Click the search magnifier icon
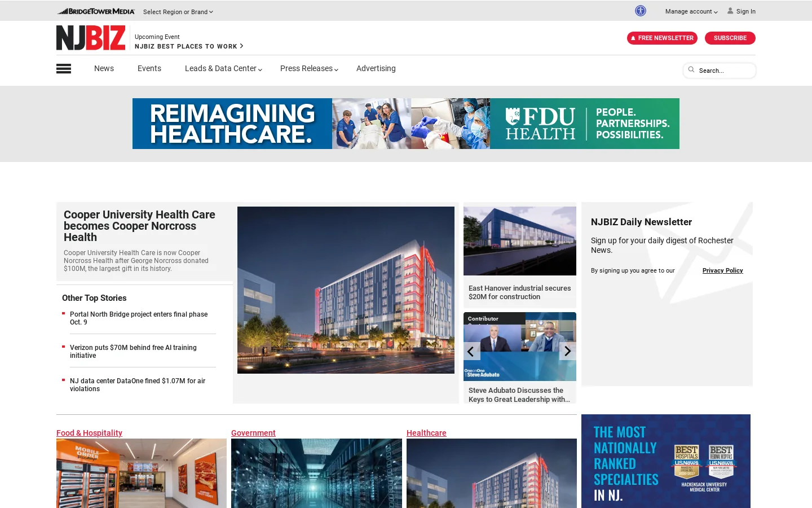The image size is (812, 508). click(x=691, y=70)
